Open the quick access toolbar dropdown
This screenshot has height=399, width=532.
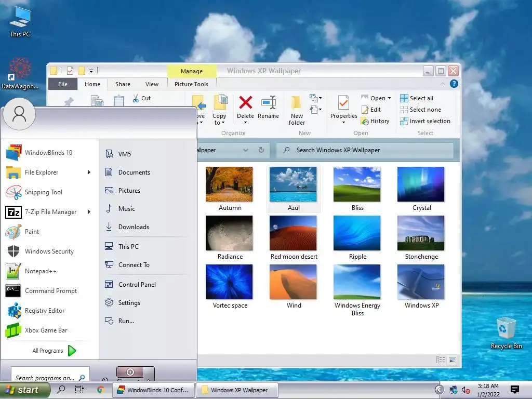click(91, 71)
